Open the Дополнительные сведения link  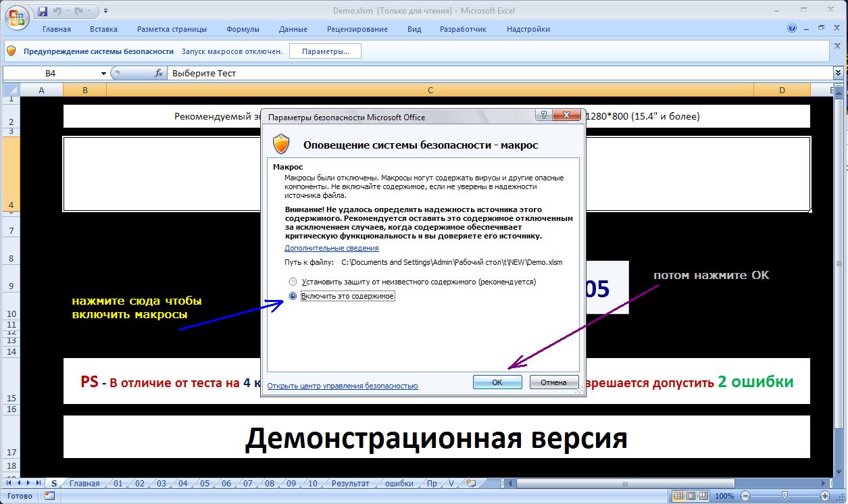(332, 248)
